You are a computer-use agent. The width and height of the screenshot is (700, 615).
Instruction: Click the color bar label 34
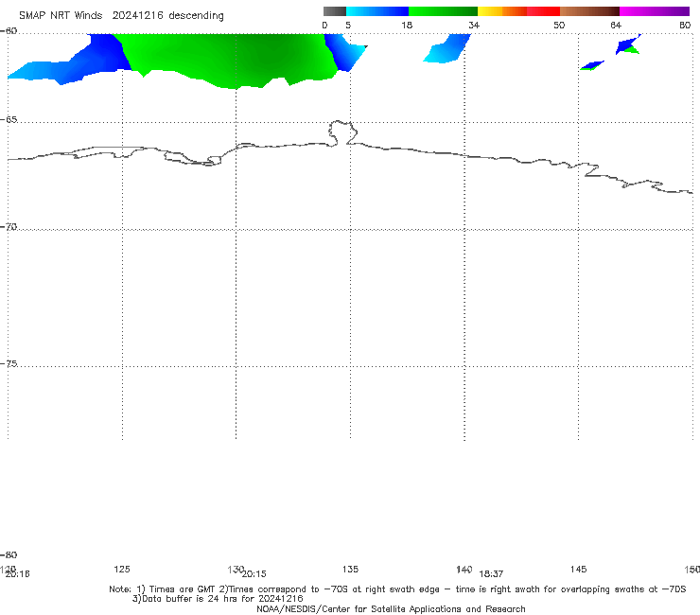tap(474, 25)
